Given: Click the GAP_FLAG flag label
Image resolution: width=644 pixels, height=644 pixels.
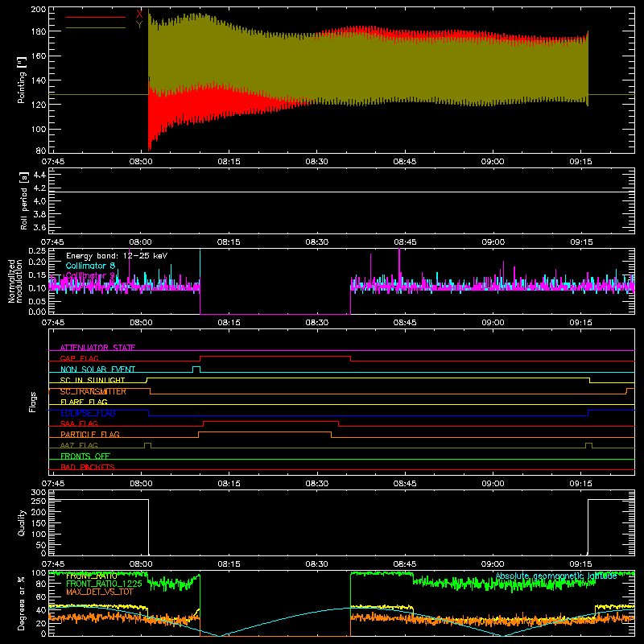Looking at the screenshot, I should [79, 358].
